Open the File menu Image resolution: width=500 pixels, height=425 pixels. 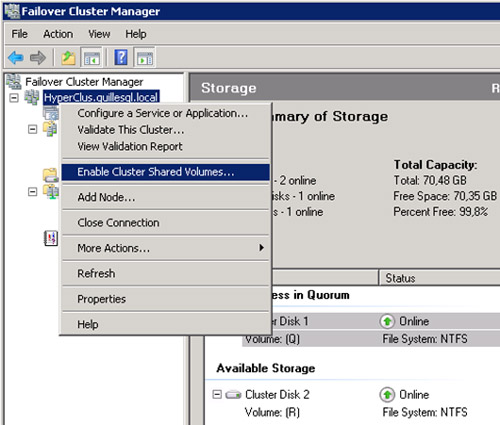click(19, 34)
